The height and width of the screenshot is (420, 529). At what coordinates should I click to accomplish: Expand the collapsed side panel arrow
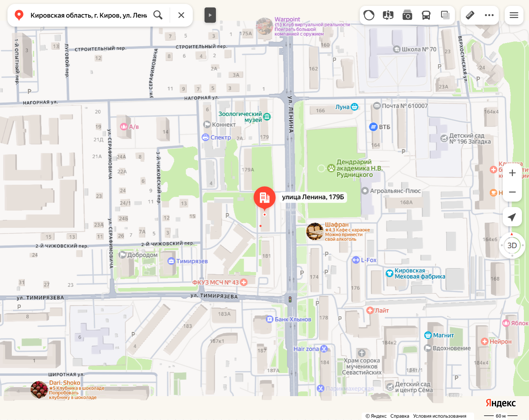(210, 15)
